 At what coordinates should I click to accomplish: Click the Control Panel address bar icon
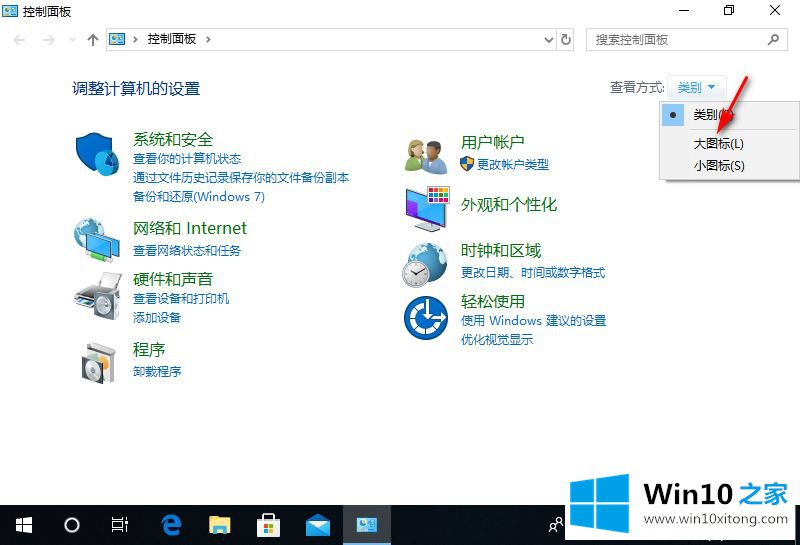click(117, 39)
